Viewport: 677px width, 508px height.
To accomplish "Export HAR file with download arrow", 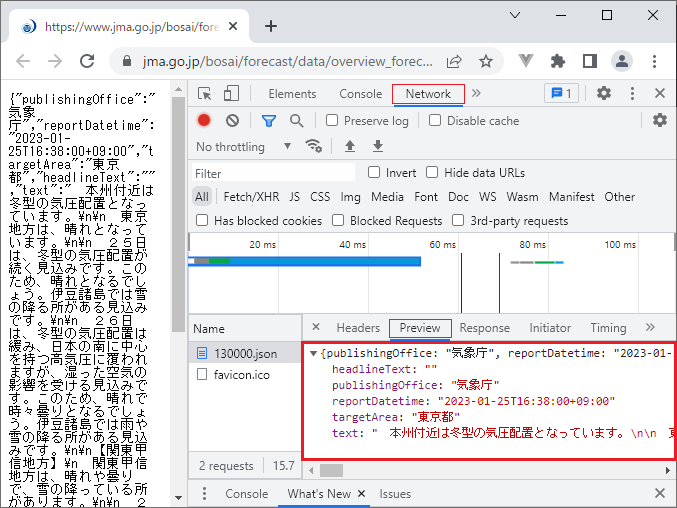I will coord(378,146).
